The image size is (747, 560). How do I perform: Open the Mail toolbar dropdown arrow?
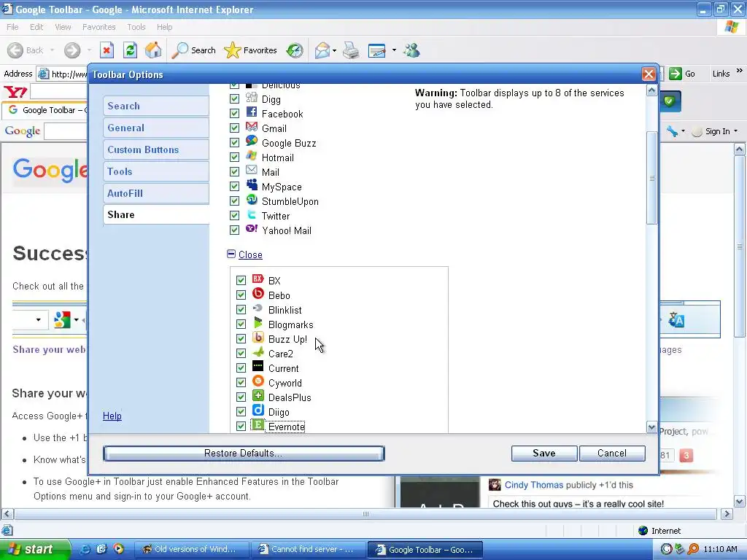(x=334, y=50)
